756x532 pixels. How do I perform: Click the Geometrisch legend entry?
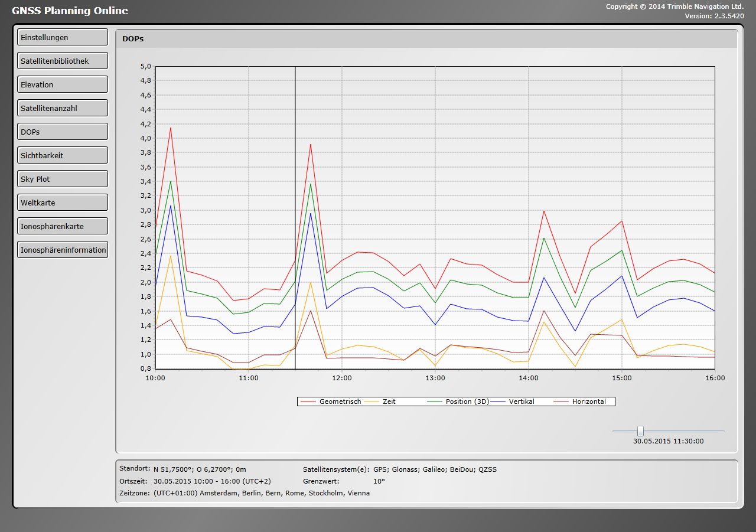tap(340, 402)
